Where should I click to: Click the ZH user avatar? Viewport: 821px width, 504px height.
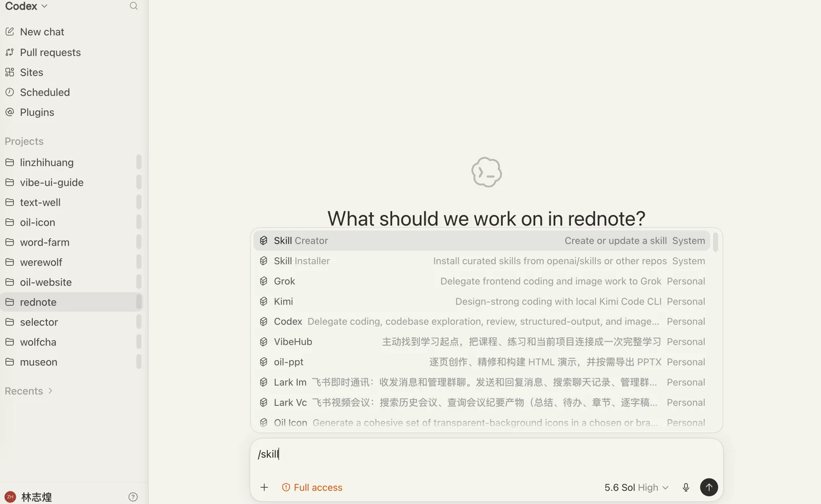(x=10, y=497)
